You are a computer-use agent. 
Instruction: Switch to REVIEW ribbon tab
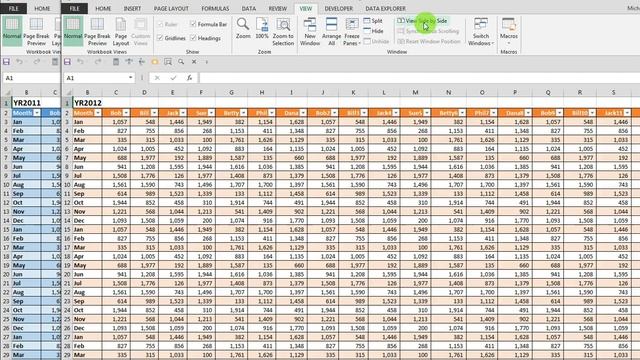pyautogui.click(x=278, y=8)
